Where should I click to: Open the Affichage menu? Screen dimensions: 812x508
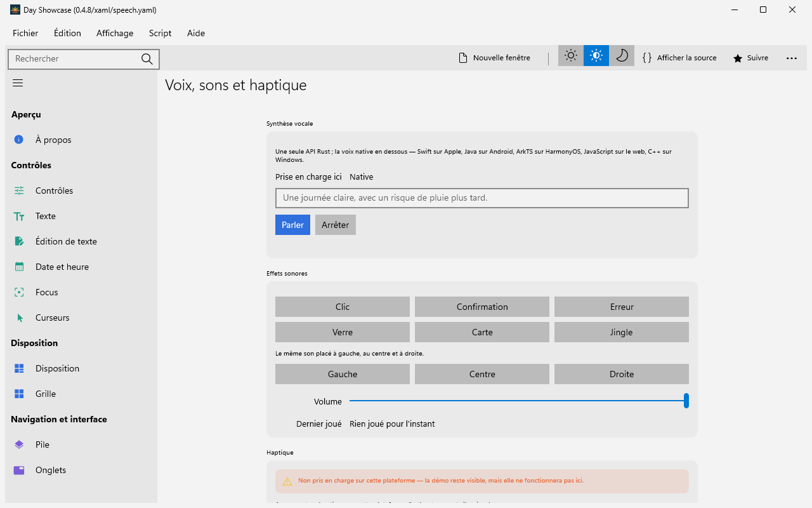[115, 33]
